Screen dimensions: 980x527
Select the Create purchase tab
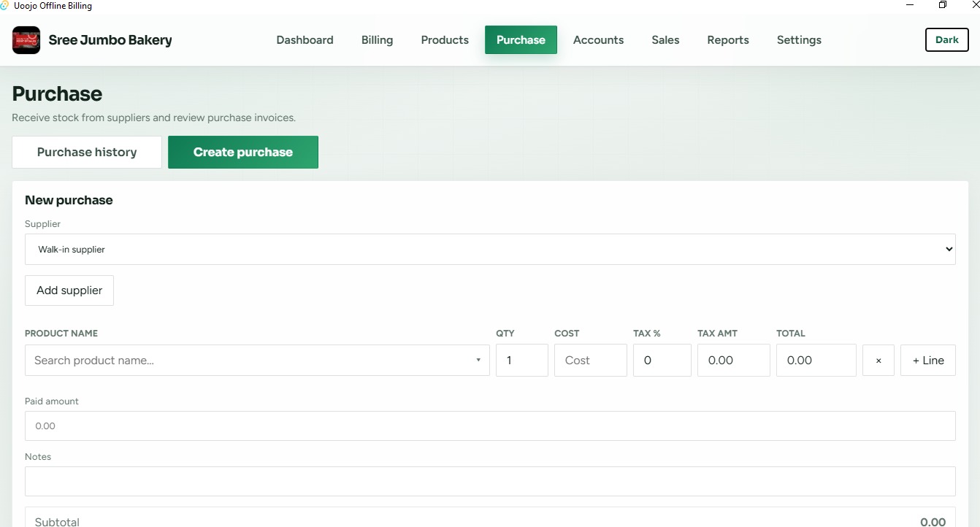[x=243, y=152]
